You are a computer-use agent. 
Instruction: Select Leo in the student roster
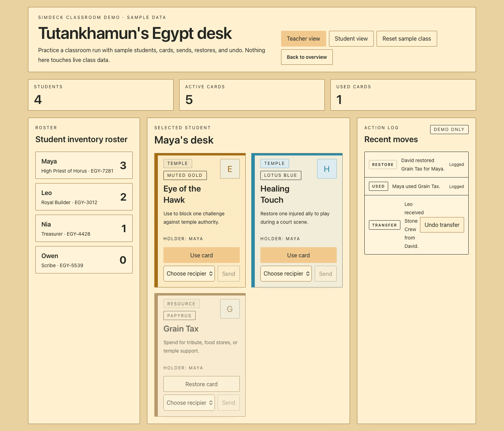click(84, 197)
